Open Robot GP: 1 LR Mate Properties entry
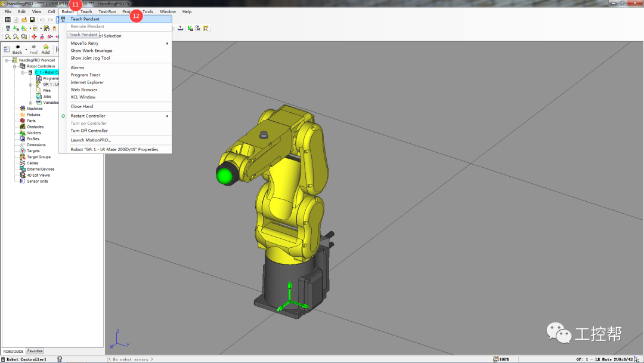The height and width of the screenshot is (363, 644). (x=116, y=150)
